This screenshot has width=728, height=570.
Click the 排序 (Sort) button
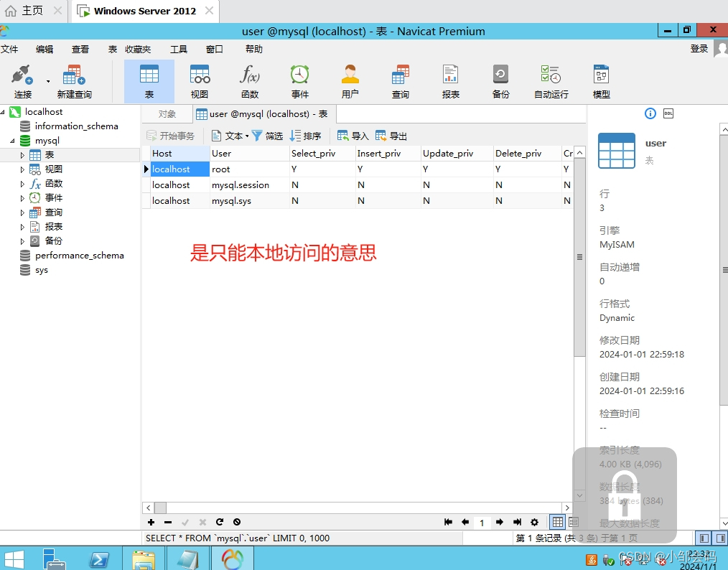point(306,136)
